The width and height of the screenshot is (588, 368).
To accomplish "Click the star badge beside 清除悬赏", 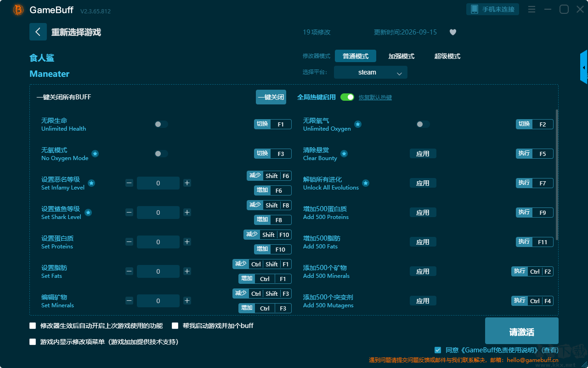I will [x=344, y=154].
